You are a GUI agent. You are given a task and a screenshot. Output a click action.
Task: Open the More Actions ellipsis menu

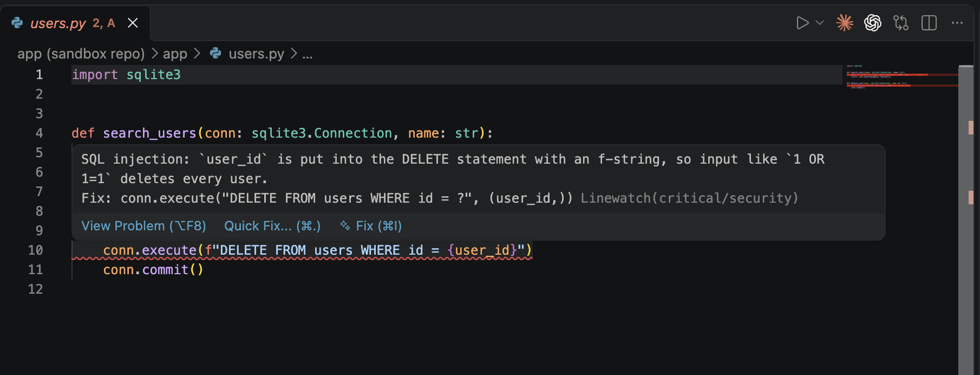coord(957,23)
